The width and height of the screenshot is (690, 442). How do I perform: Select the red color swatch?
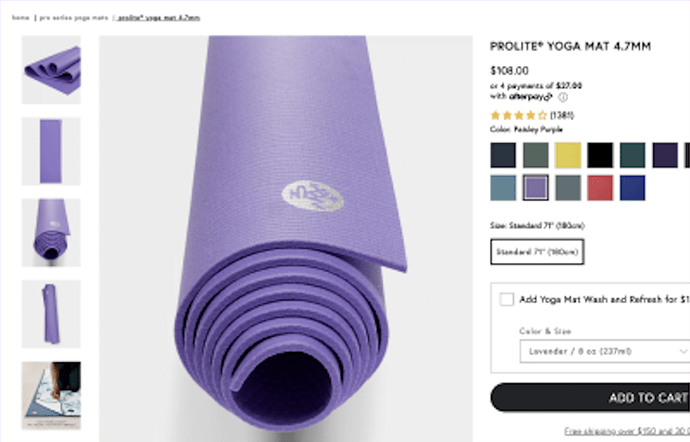click(600, 188)
